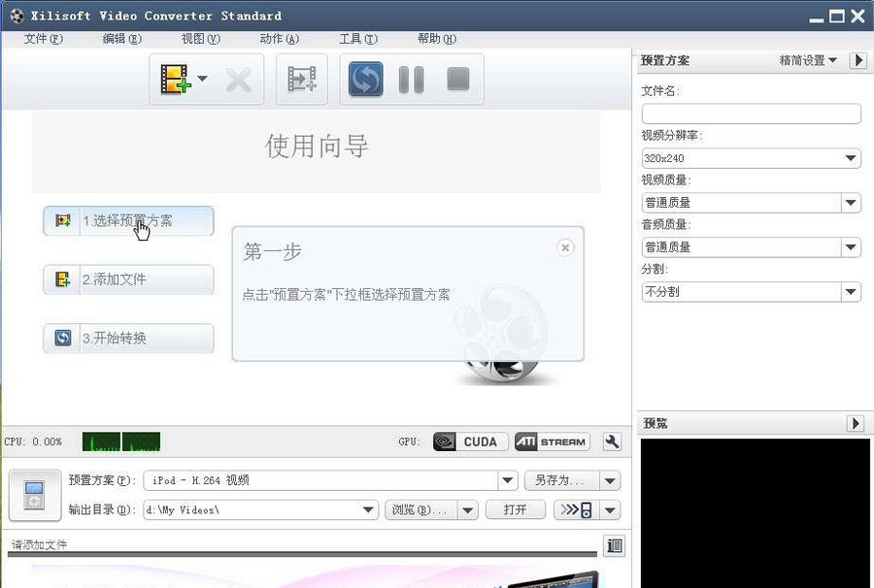Click the iPod device icon near 预置方案
The width and height of the screenshot is (874, 588).
(x=34, y=495)
